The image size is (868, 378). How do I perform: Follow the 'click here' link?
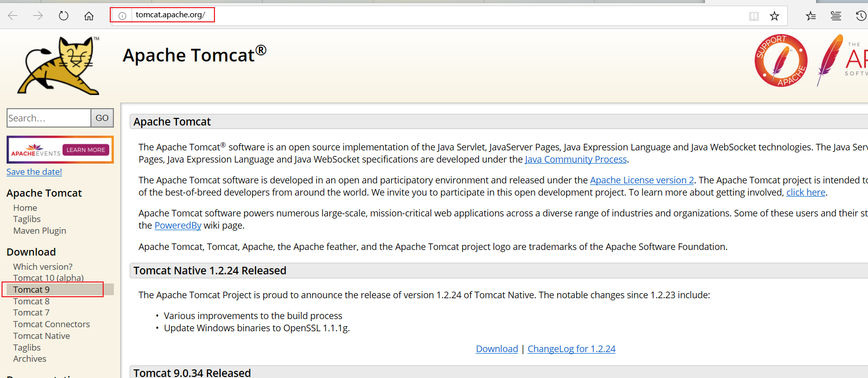(x=806, y=193)
